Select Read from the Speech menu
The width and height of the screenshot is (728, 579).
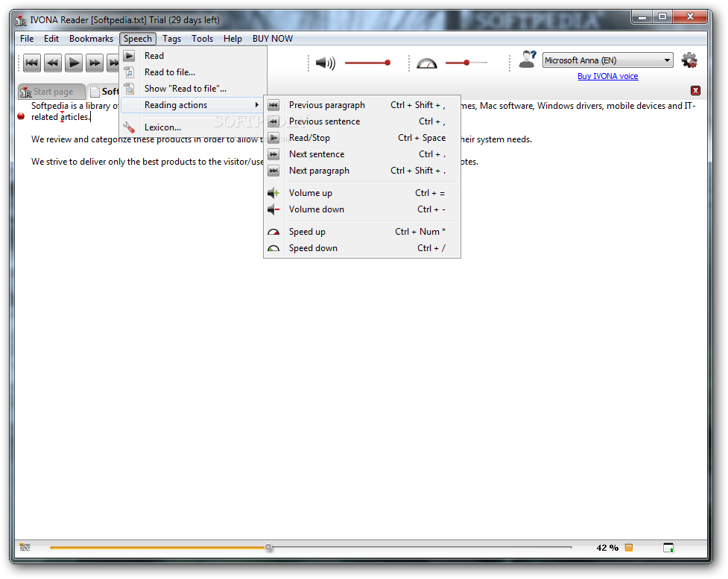point(193,56)
